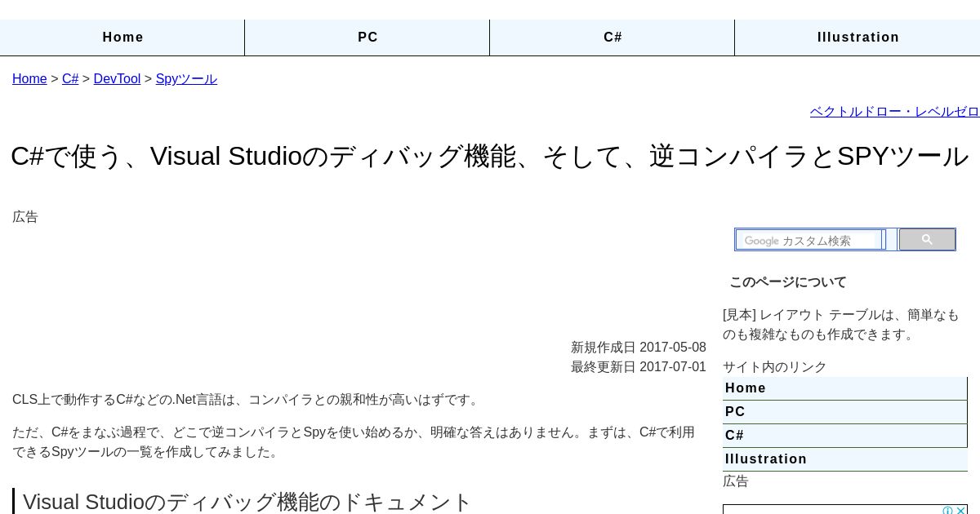Select the 新規作成日 2017-05-08 text
Image resolution: width=980 pixels, height=514 pixels.
tap(639, 348)
